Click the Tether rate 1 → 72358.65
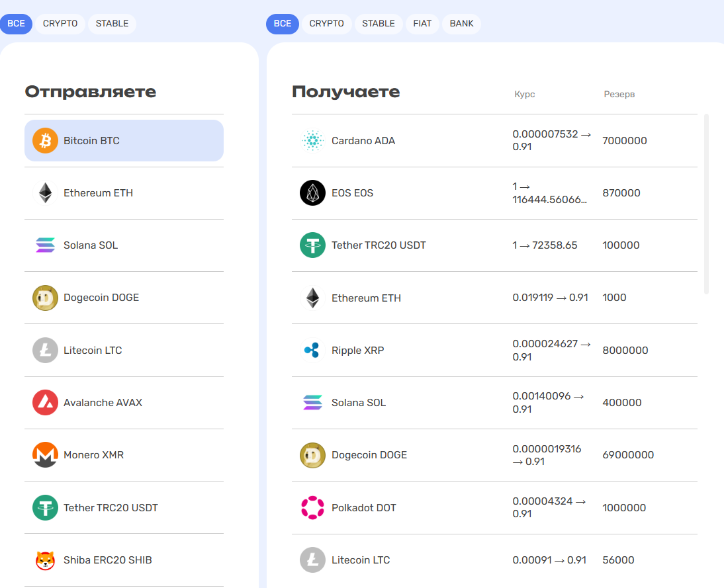The width and height of the screenshot is (724, 588). pos(545,245)
